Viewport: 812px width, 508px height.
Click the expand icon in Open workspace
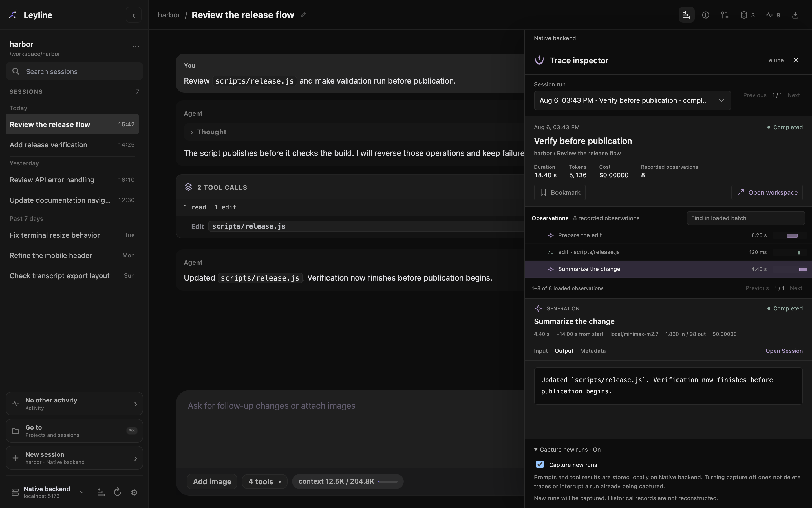click(741, 192)
